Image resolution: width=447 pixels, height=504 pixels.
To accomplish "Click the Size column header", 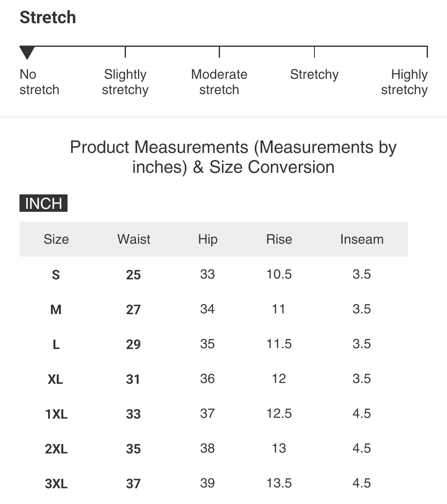I will click(56, 239).
